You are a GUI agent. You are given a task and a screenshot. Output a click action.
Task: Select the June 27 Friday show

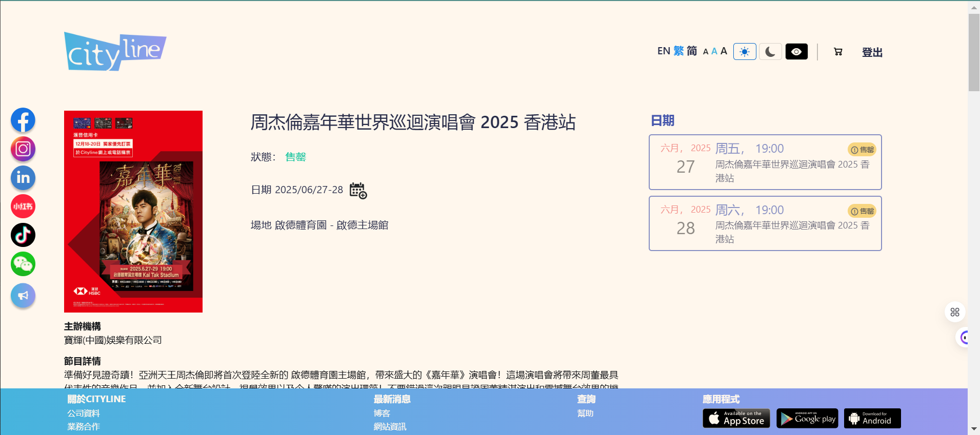765,162
